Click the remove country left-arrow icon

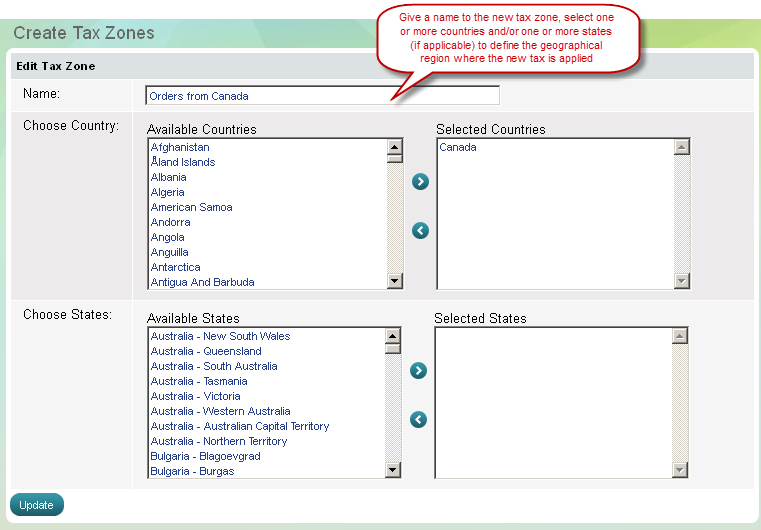(420, 231)
